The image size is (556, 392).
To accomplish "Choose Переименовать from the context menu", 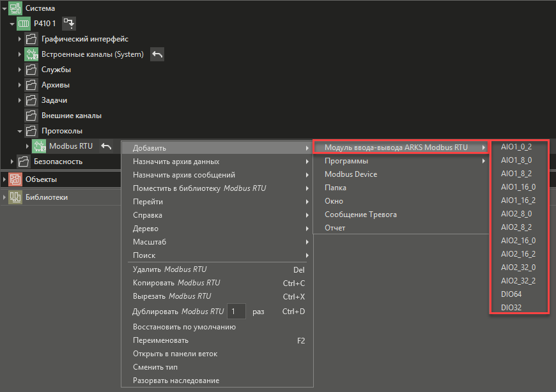I will (217, 340).
